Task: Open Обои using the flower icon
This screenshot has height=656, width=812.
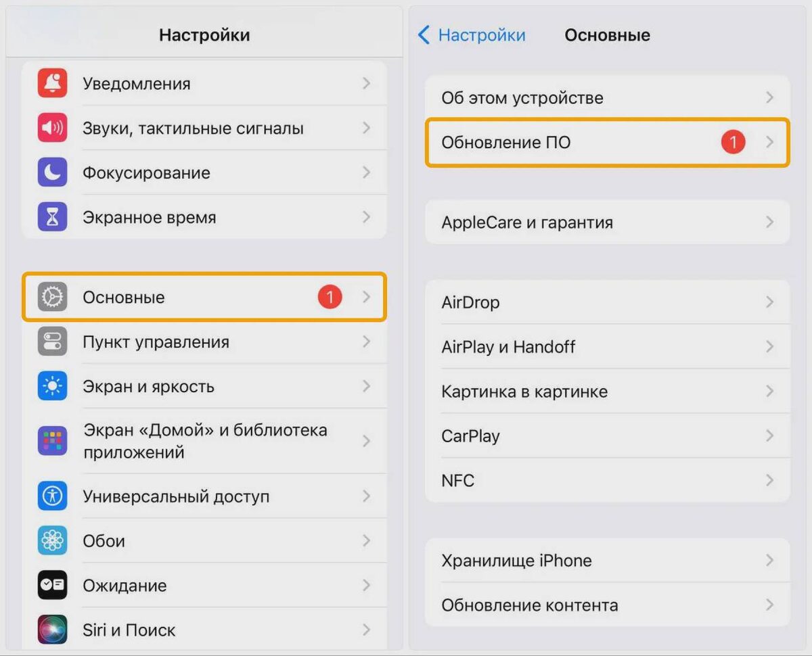Action: (52, 540)
